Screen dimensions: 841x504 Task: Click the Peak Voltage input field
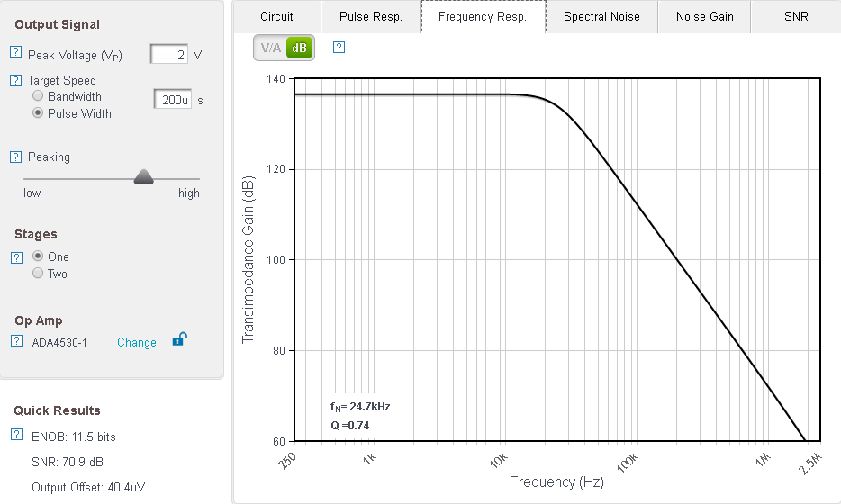pyautogui.click(x=169, y=55)
